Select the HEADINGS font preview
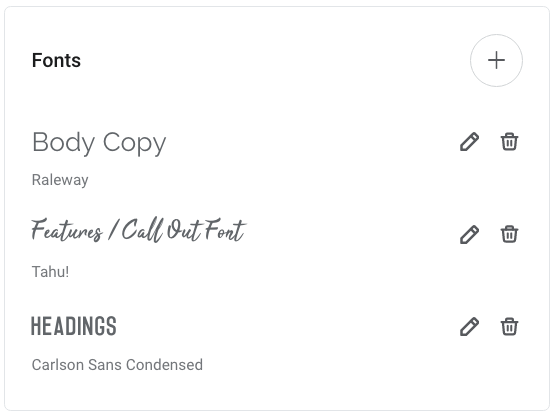The height and width of the screenshot is (416, 555). (74, 326)
